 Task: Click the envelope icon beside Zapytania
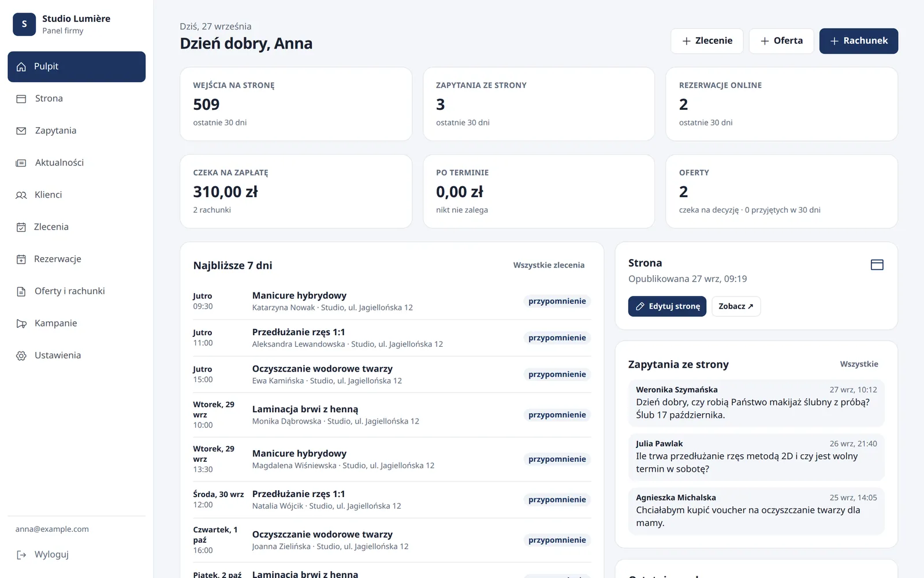coord(21,131)
